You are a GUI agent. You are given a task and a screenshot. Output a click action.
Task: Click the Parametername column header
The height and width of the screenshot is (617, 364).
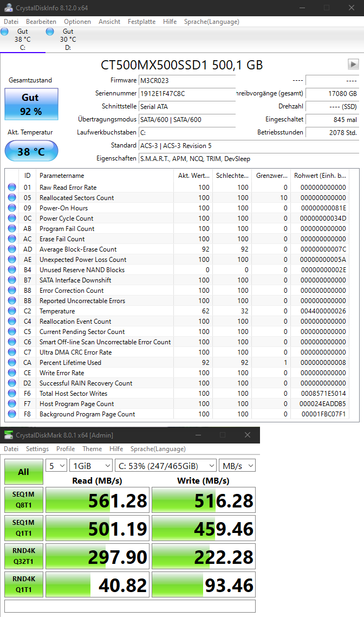point(105,176)
